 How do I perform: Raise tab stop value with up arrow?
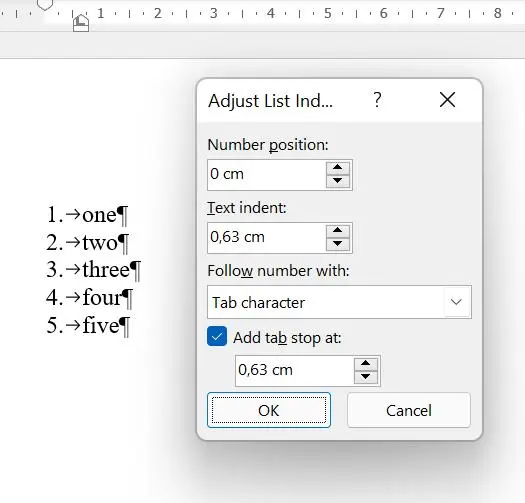point(366,364)
